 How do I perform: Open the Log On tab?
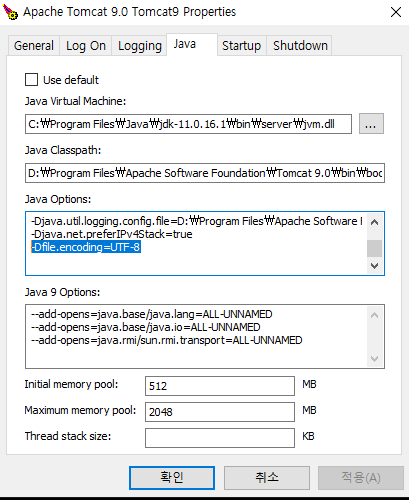coord(86,45)
